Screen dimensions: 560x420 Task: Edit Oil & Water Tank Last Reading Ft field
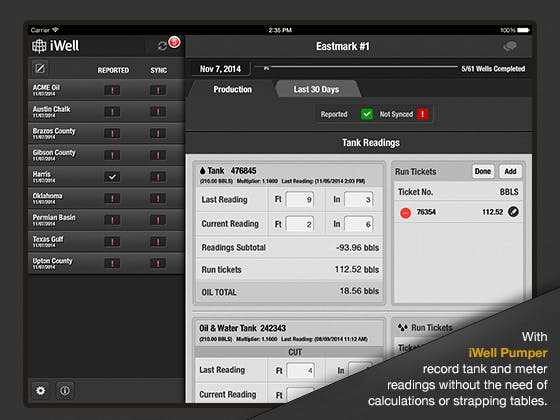[301, 371]
